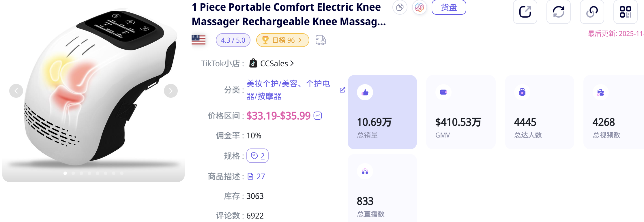Open the external product link icon
Screen dimensions: 644x222
click(525, 12)
